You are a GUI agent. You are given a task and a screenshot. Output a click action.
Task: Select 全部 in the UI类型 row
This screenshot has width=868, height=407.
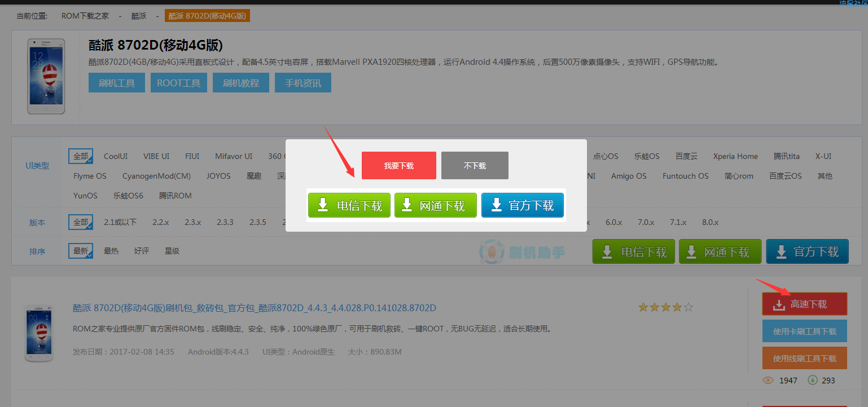click(81, 156)
